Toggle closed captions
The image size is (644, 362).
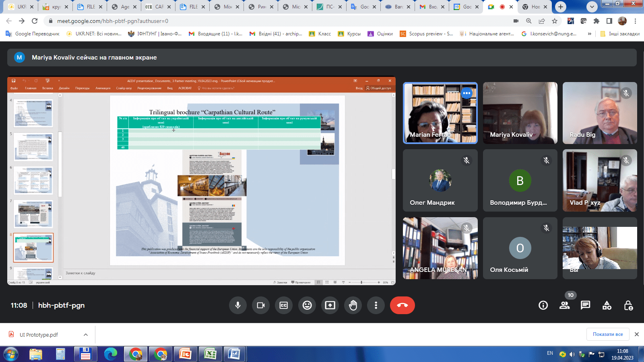pos(284,305)
